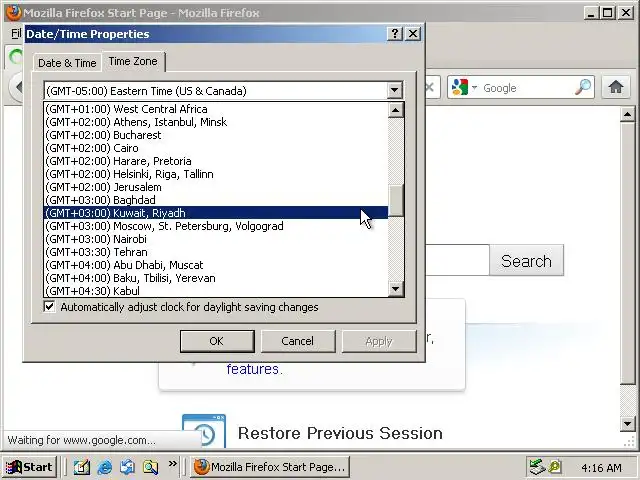Click the time zone list scroll-down arrow
640x480 pixels.
point(396,289)
